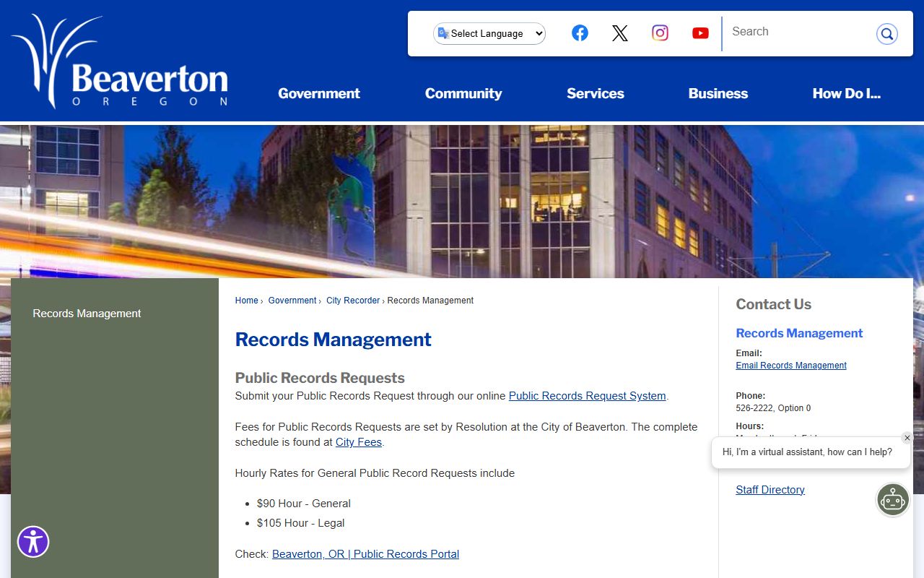Open the Services menu
924x578 pixels.
(596, 93)
